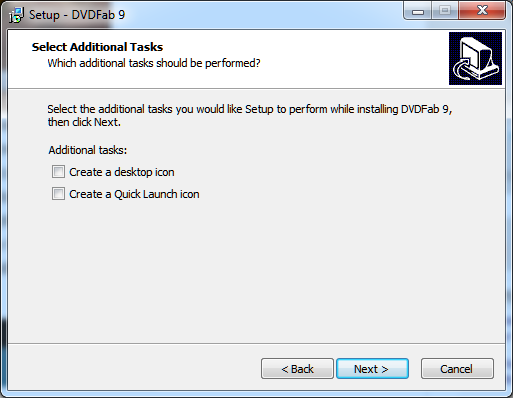The height and width of the screenshot is (398, 513).
Task: Click the computer installer graphic in header
Action: point(475,58)
